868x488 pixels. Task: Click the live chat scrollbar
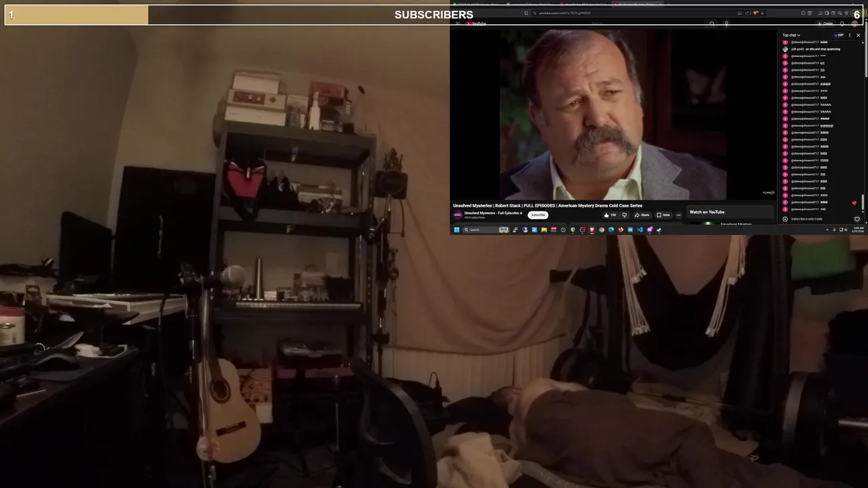click(864, 202)
